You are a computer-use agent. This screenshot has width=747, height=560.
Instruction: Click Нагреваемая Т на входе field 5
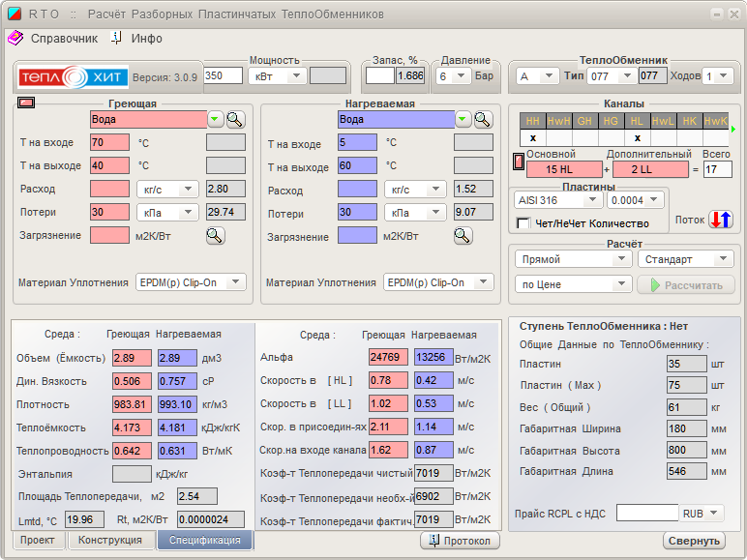coord(357,142)
